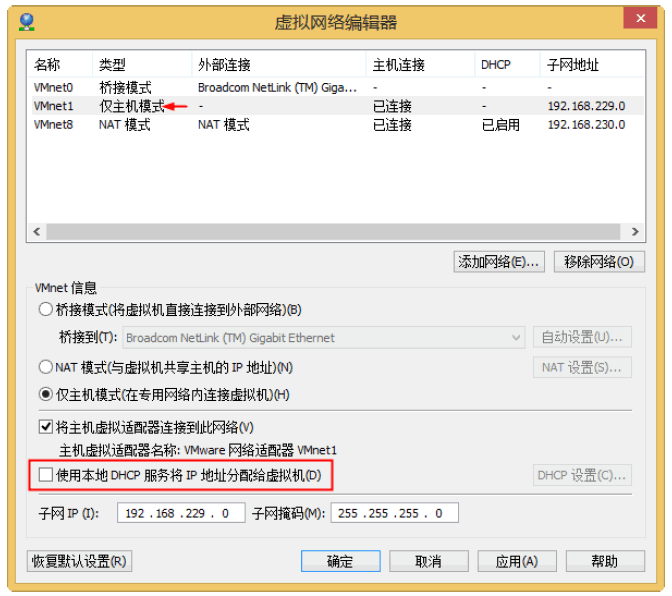Click the horizontal scrollbar left arrow

37,232
